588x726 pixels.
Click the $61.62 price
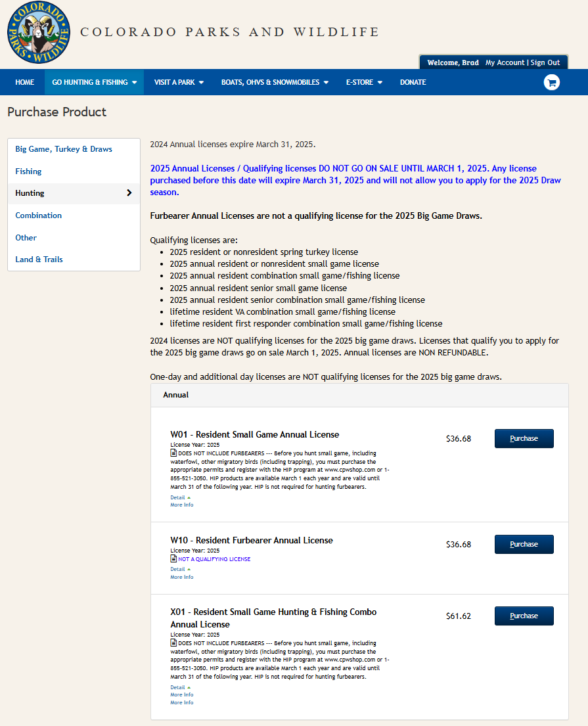point(459,616)
